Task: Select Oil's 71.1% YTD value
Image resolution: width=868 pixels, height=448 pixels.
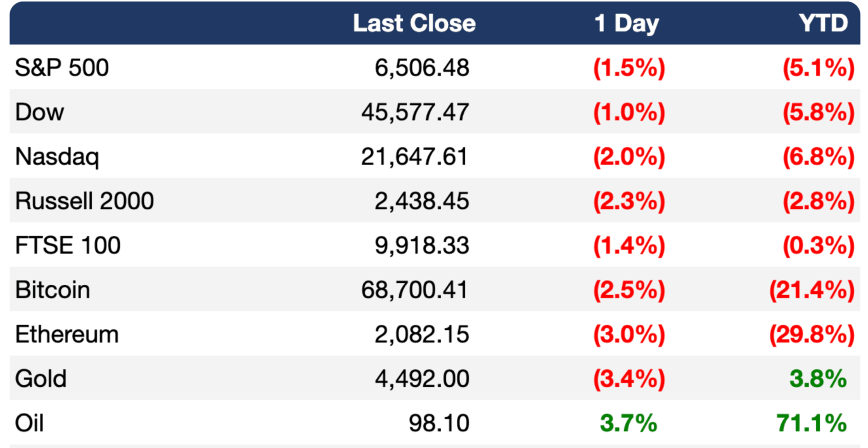Action: pyautogui.click(x=811, y=423)
